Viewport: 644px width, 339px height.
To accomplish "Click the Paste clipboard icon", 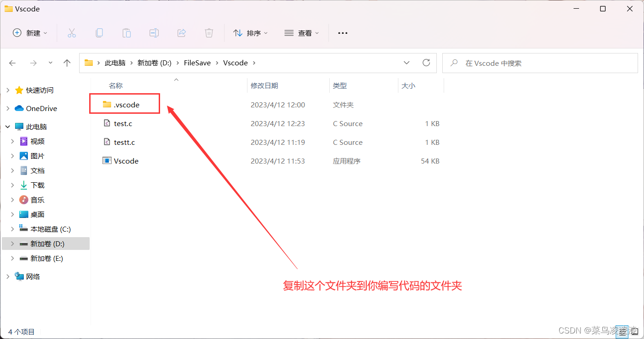I will click(x=127, y=33).
